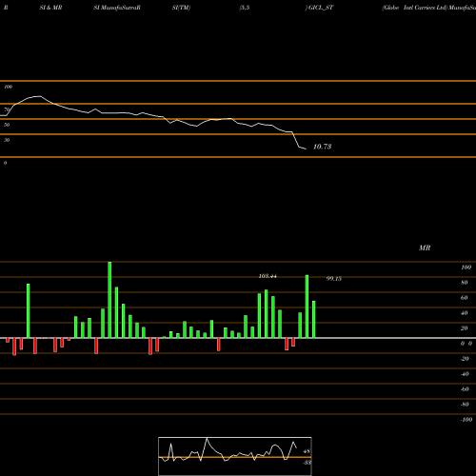Click the end of the RSI line
This screenshot has width=476, height=476.
point(306,149)
